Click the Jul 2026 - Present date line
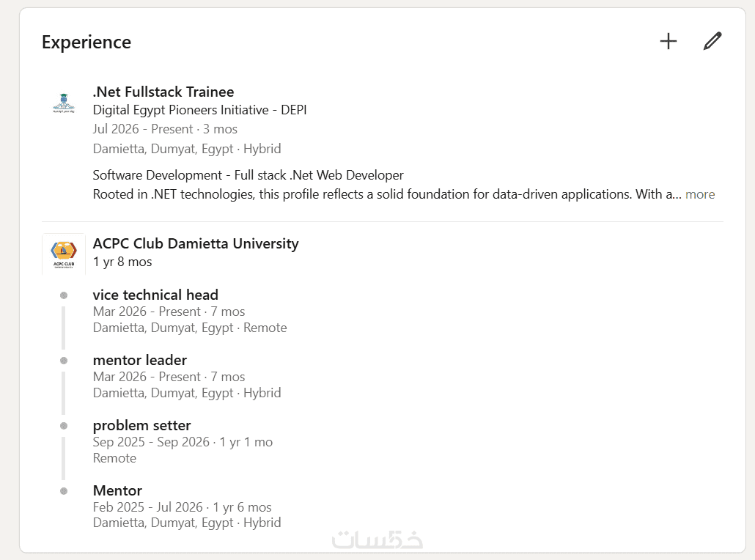755x560 pixels. (x=165, y=129)
